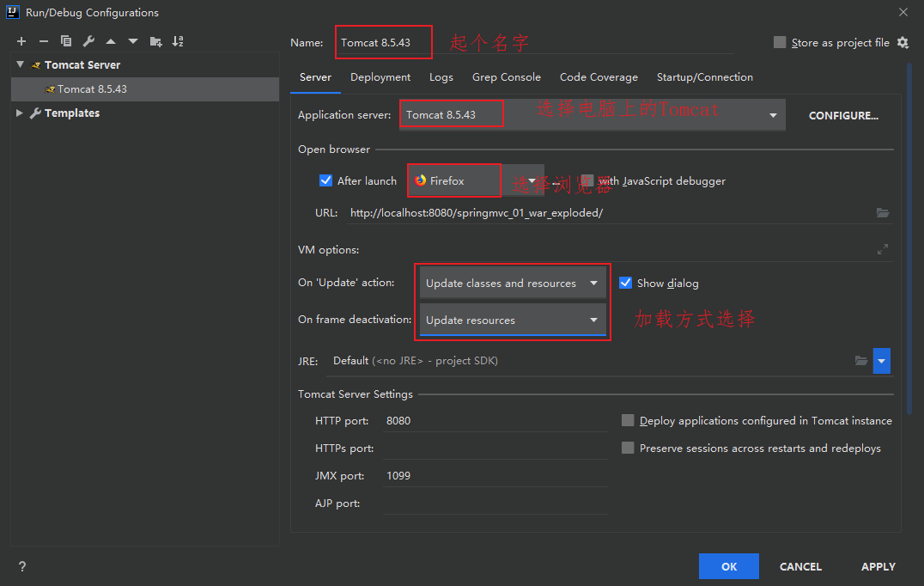Open Firefox browser selection dropdown
This screenshot has width=924, height=586.
coord(532,181)
